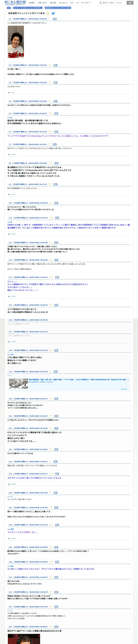
Task: Click the reply arrow icon beside >>28
Action: pyautogui.click(x=9, y=484)
